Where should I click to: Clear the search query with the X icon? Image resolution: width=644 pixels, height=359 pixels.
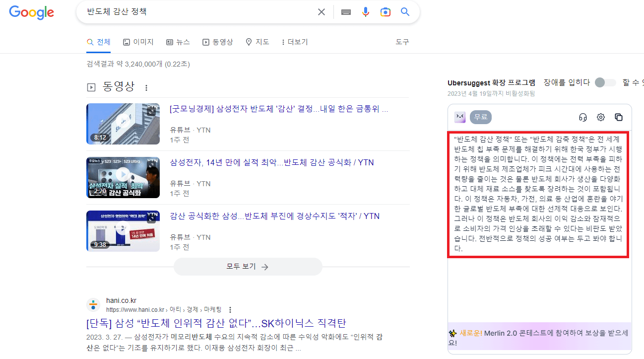tap(321, 11)
